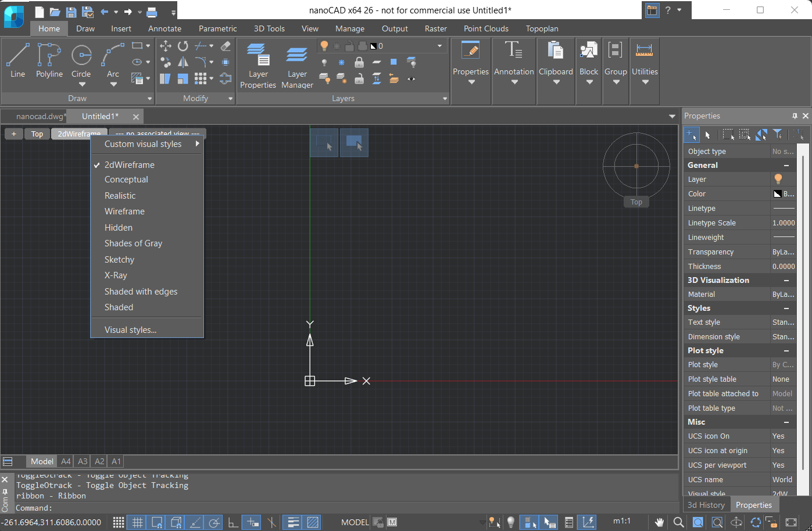
Task: Open the Clipboard panel
Action: [556, 63]
